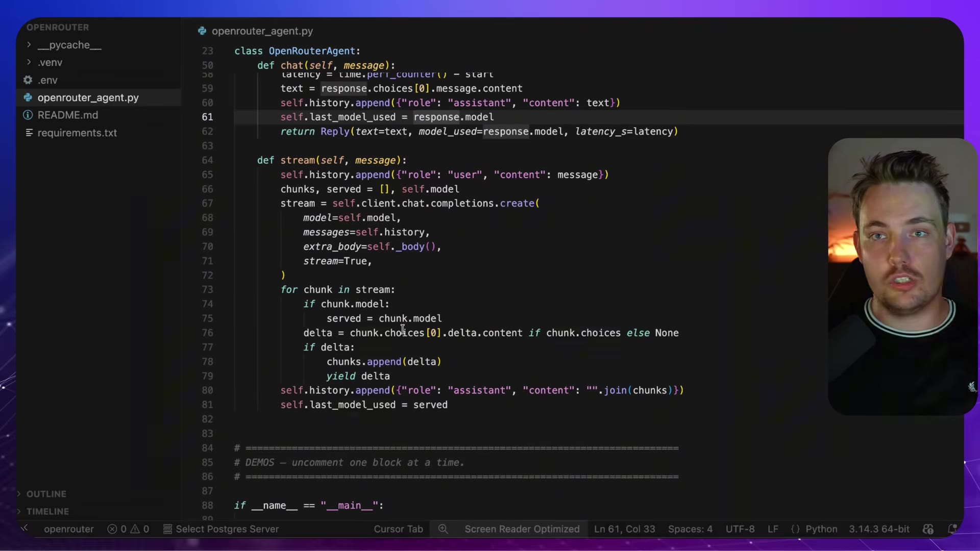Click the DEMOS comment on line 85
The image size is (980, 551).
click(x=350, y=462)
